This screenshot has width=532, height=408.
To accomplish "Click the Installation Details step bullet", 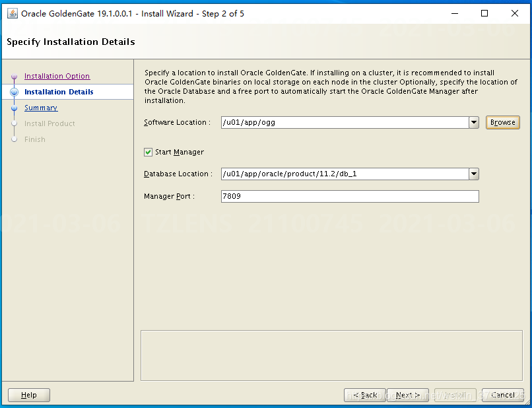I will click(15, 92).
